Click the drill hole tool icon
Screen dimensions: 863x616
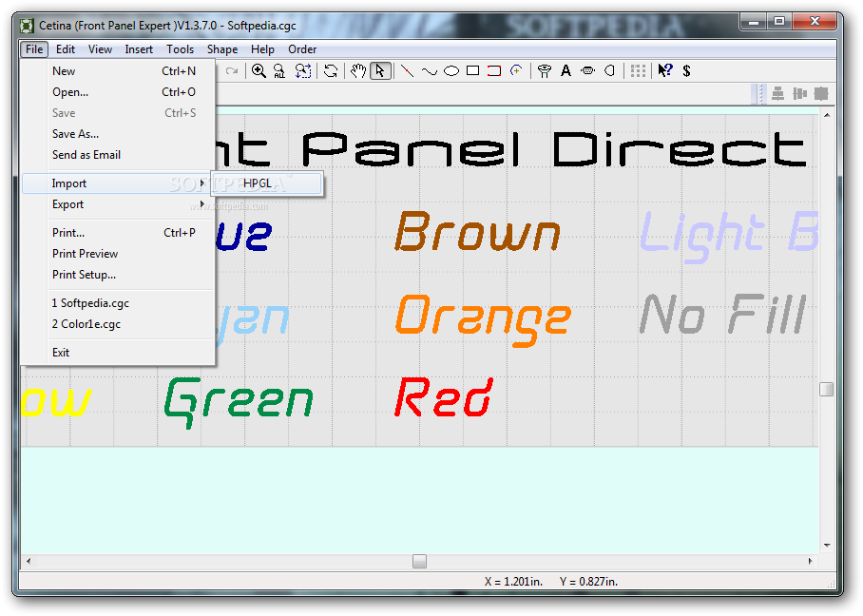pyautogui.click(x=545, y=70)
